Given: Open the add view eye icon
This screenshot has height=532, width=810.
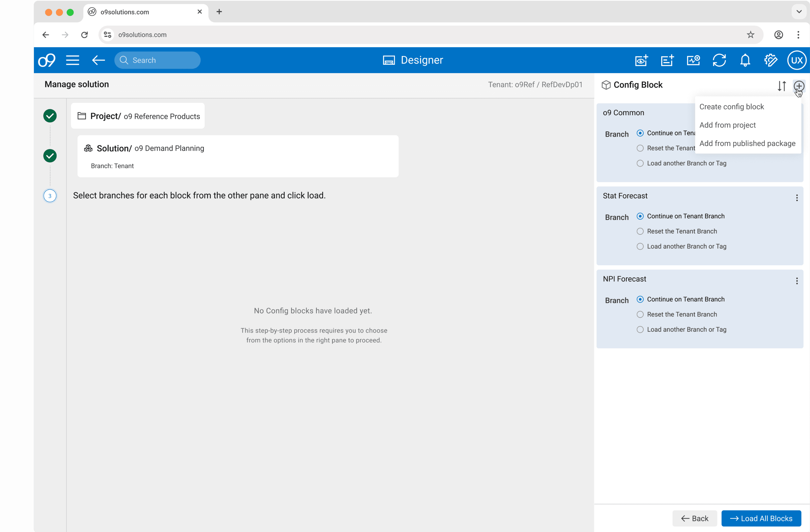Looking at the screenshot, I should (x=641, y=60).
